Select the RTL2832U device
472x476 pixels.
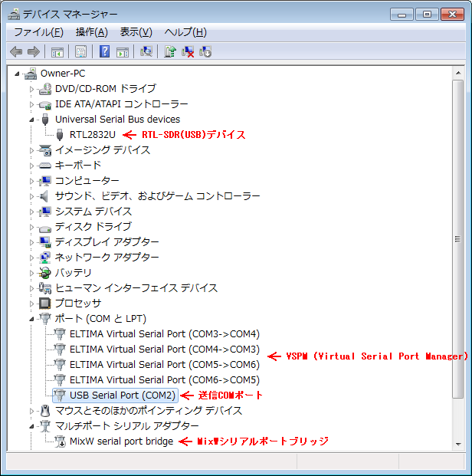coord(93,134)
